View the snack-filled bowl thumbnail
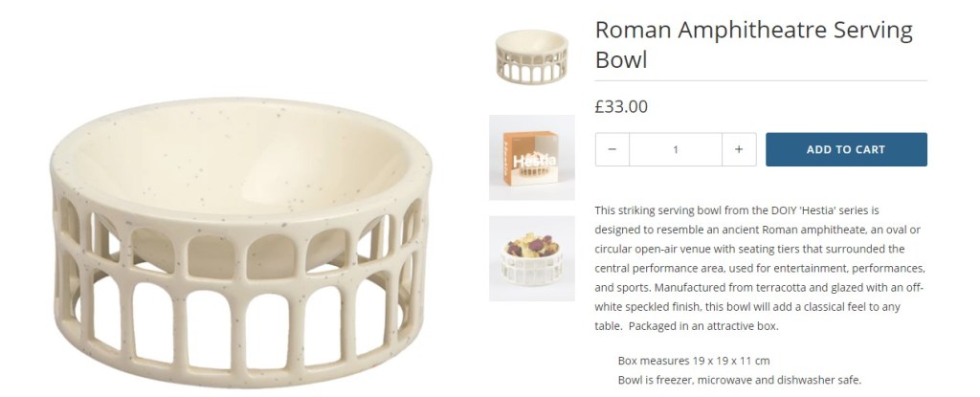The height and width of the screenshot is (397, 980). click(531, 258)
